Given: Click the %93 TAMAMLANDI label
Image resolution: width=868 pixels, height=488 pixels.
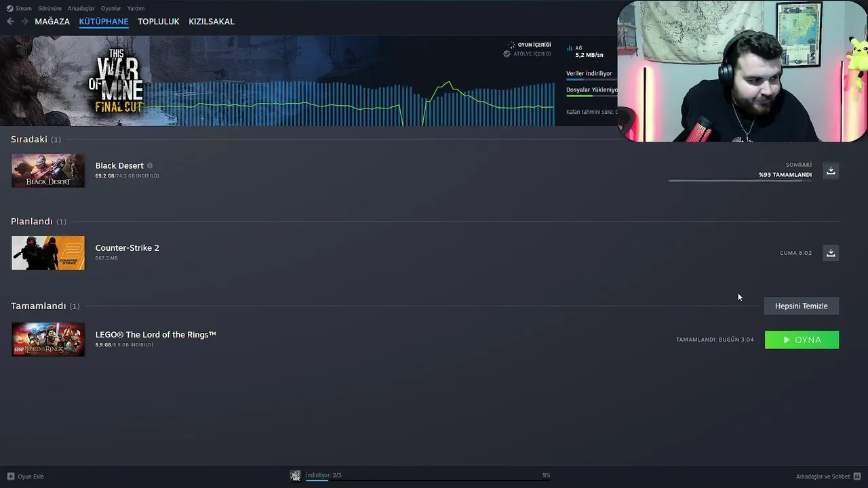Looking at the screenshot, I should click(x=785, y=175).
